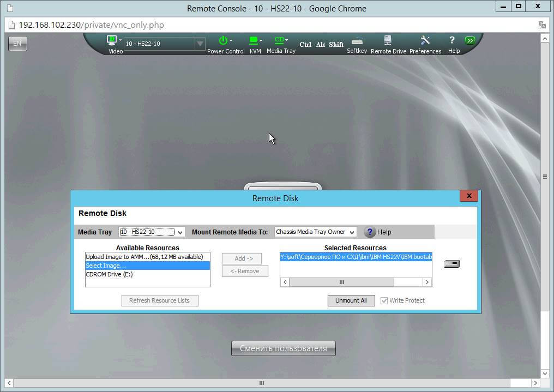Image resolution: width=554 pixels, height=392 pixels.
Task: Click the Selected Resources horizontal scrollbar thumb
Action: pos(342,282)
